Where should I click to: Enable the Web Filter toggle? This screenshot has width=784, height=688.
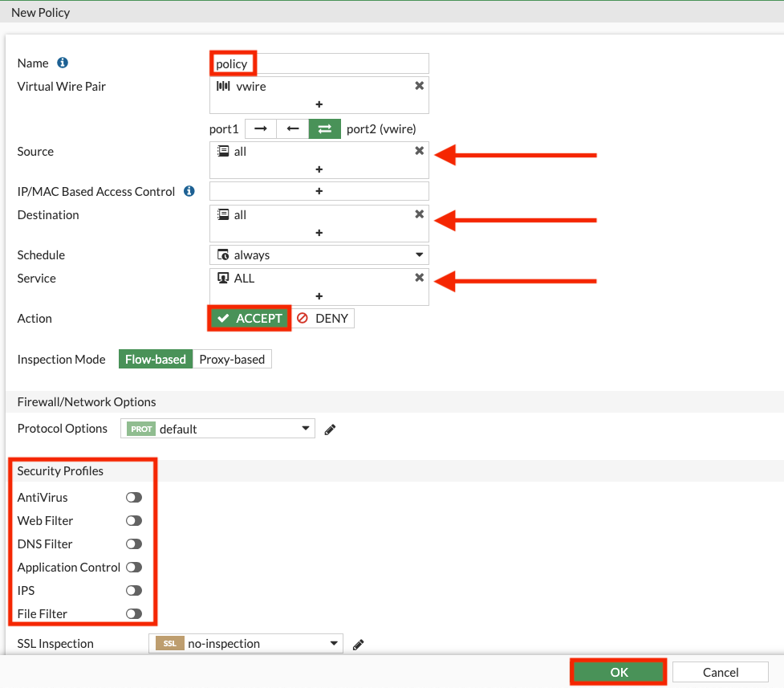tap(134, 520)
